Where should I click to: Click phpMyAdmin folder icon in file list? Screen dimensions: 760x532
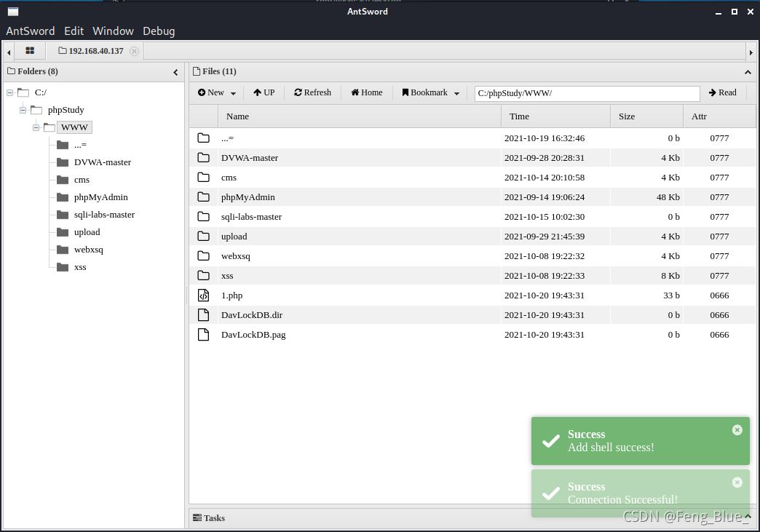click(204, 197)
